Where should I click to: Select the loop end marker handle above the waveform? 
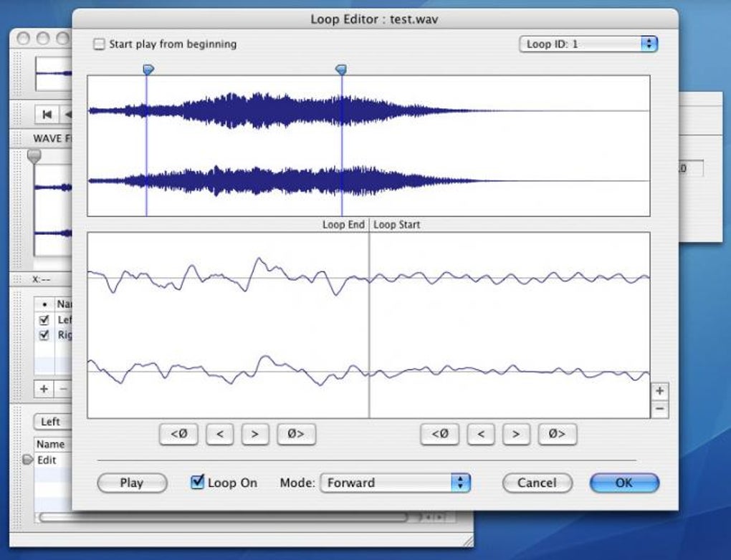click(341, 70)
